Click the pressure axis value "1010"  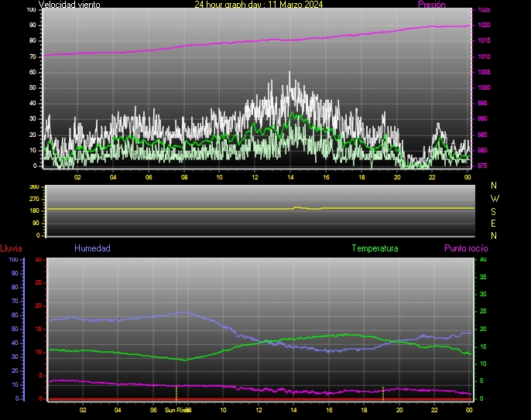(484, 56)
